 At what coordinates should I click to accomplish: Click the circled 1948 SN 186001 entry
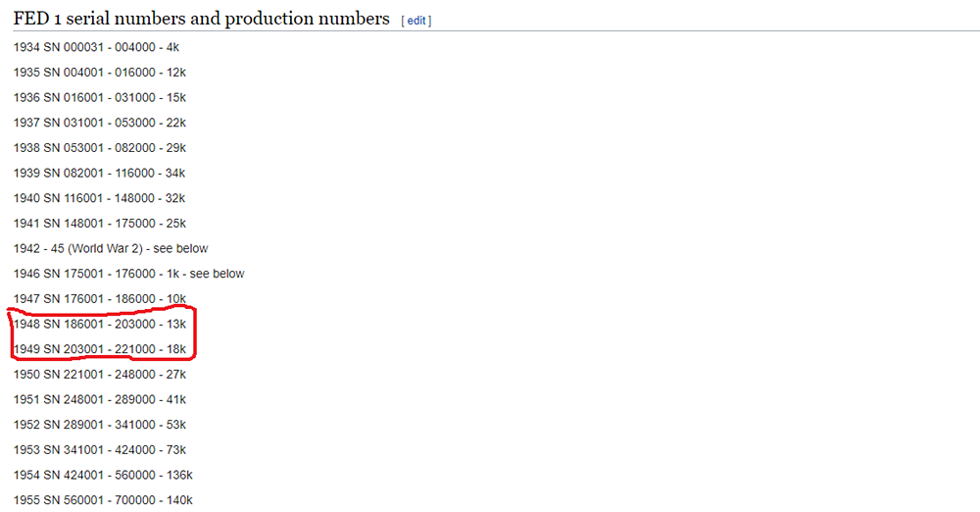click(99, 324)
